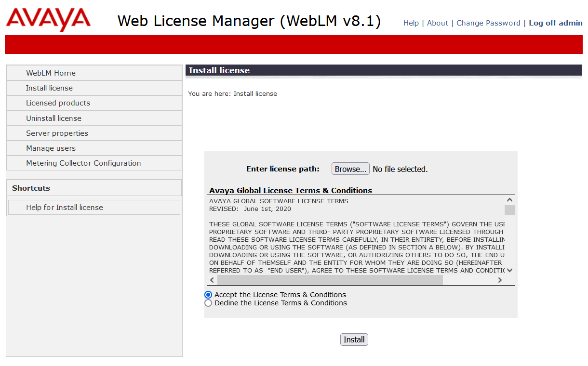This screenshot has width=588, height=366.
Task: Click the 'Enter license path:' label
Action: tap(283, 169)
